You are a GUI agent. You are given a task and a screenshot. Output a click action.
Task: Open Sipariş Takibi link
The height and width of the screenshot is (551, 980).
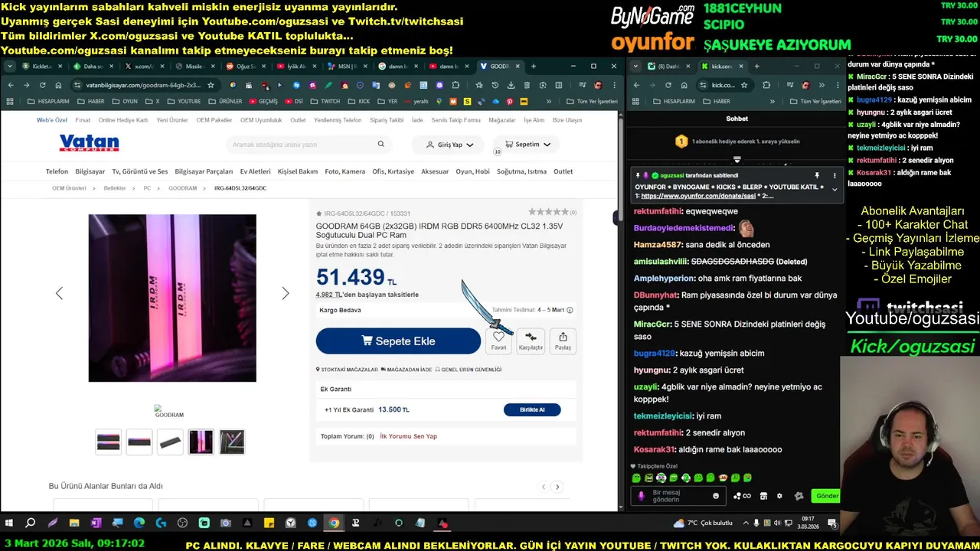[x=387, y=120]
